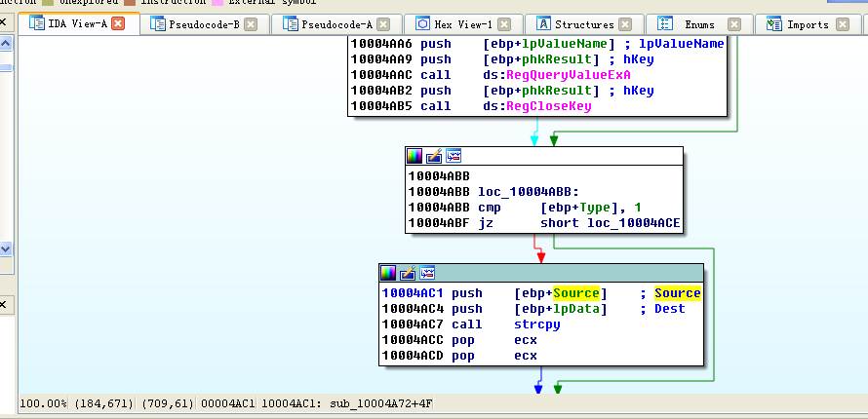This screenshot has width=868, height=419.
Task: Click group nodes icon on strcpy block
Action: click(425, 273)
